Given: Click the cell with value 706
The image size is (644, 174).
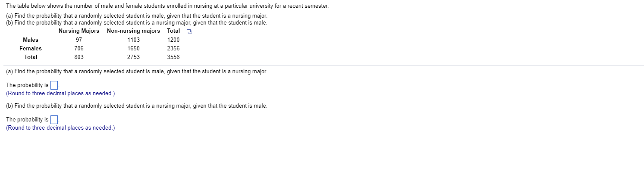Looking at the screenshot, I should pos(79,48).
